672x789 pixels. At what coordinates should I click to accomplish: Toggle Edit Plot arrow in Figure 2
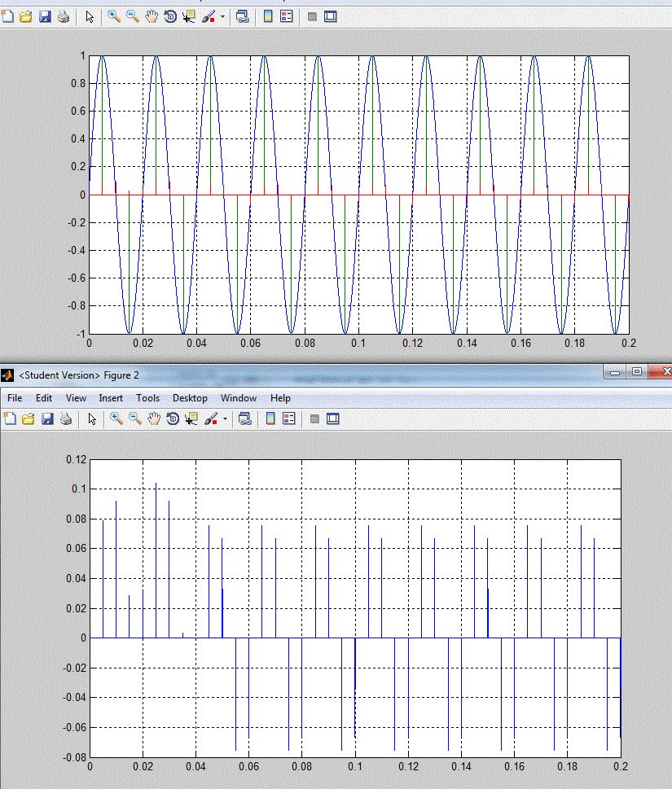click(91, 419)
